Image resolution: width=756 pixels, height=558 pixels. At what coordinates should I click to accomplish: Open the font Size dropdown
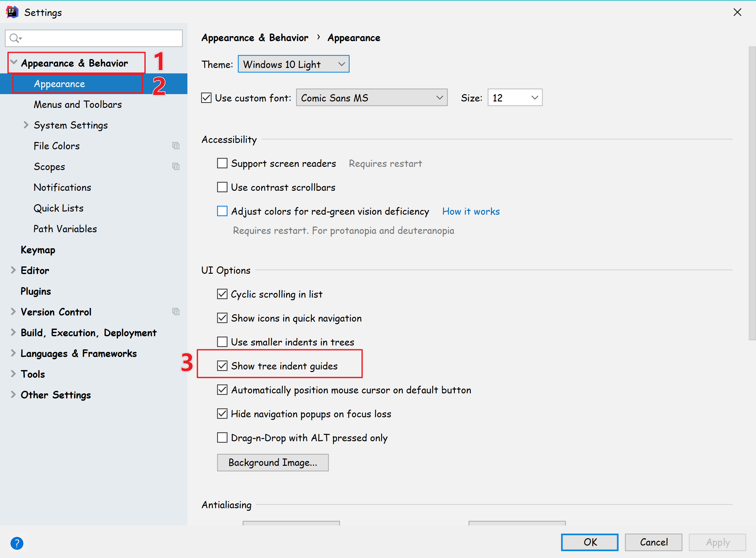tap(515, 98)
